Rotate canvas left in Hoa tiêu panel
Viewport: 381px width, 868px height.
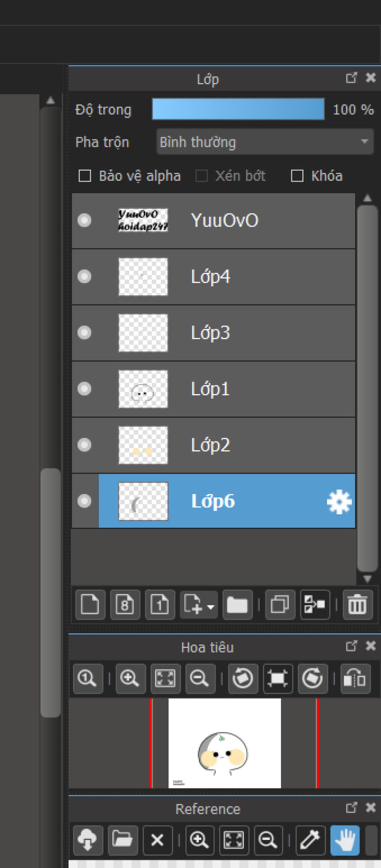coord(243,678)
